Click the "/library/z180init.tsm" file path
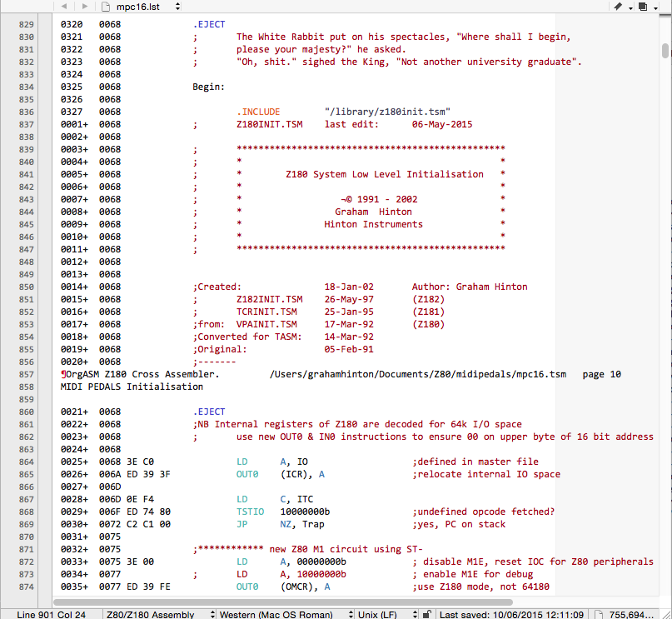The image size is (672, 619). click(387, 112)
